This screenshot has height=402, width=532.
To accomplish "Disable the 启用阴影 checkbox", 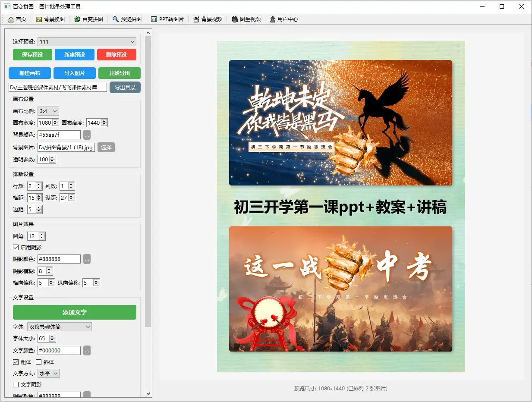I will pyautogui.click(x=16, y=248).
